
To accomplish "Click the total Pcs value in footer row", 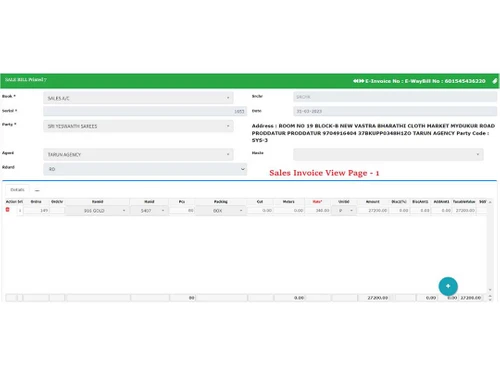I will pyautogui.click(x=192, y=298).
